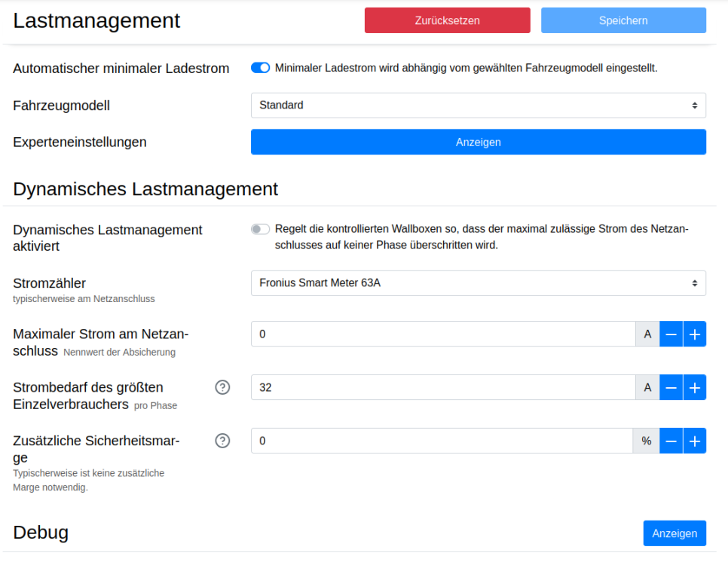This screenshot has height=565, width=728.
Task: Increase Zusätzliche Sicherheitsmarge with plus button
Action: coord(695,441)
